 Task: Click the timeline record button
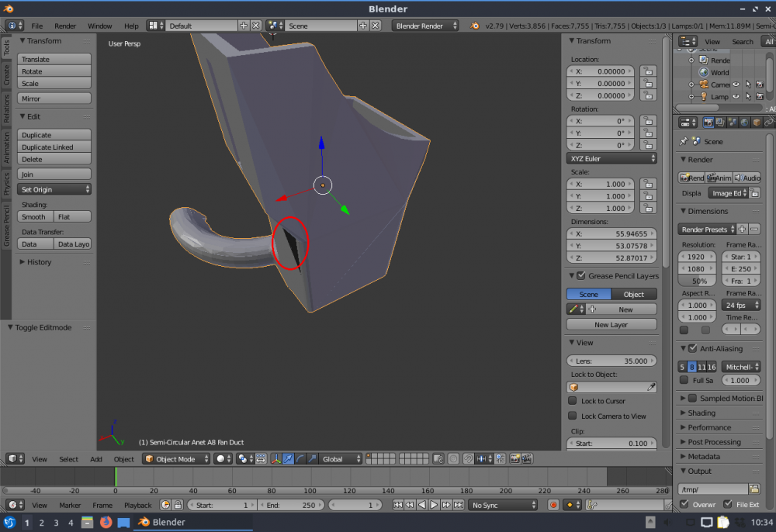(553, 505)
